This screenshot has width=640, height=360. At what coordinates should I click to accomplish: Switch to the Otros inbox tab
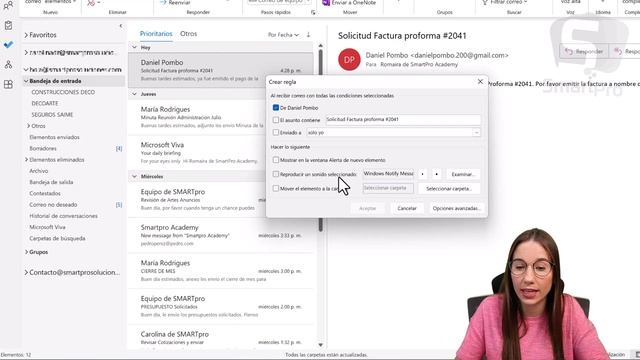[x=189, y=34]
